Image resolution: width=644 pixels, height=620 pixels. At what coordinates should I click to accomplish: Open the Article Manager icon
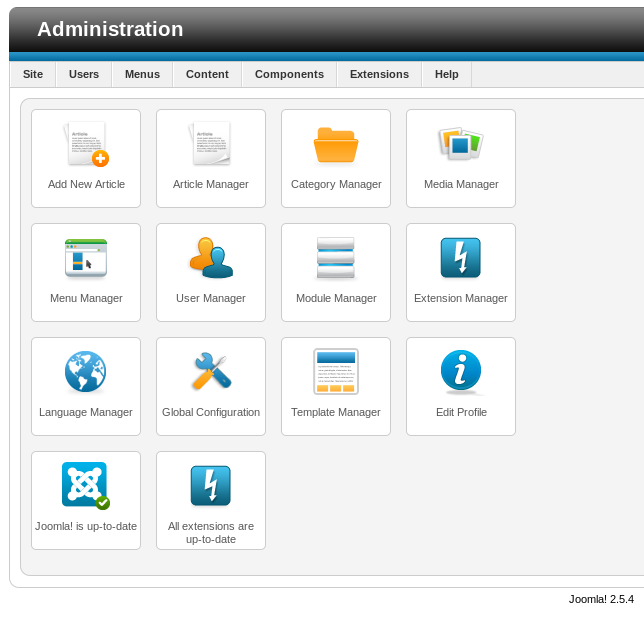[x=211, y=145]
